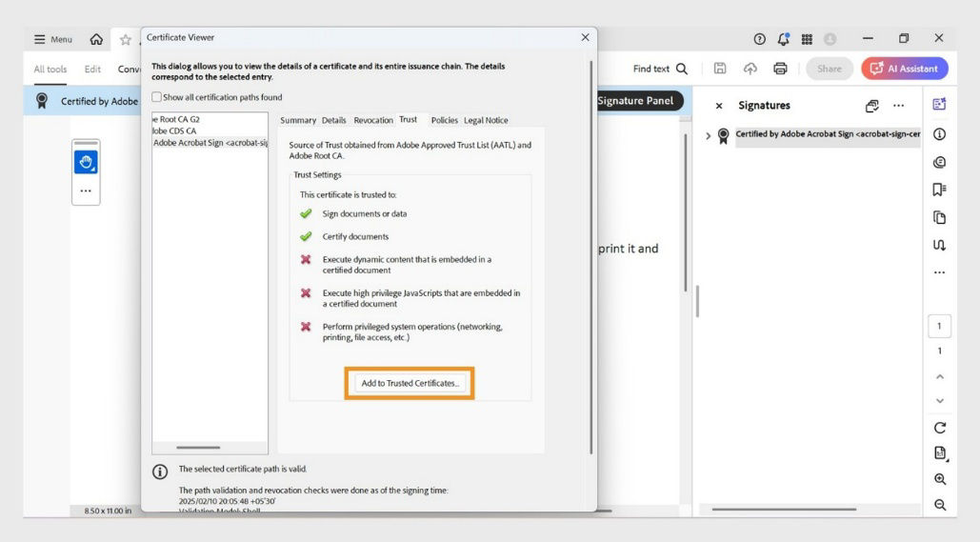Click the Find text search icon
The height and width of the screenshot is (542, 980).
click(682, 69)
